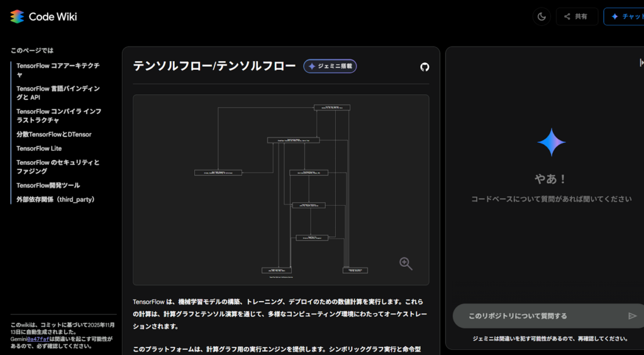Click the 共有 share button
The image size is (644, 355).
[577, 16]
